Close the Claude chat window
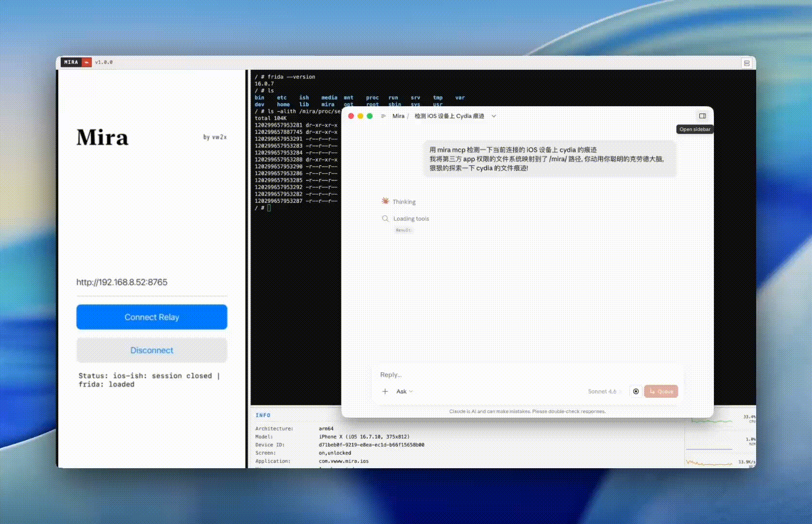 tap(351, 116)
